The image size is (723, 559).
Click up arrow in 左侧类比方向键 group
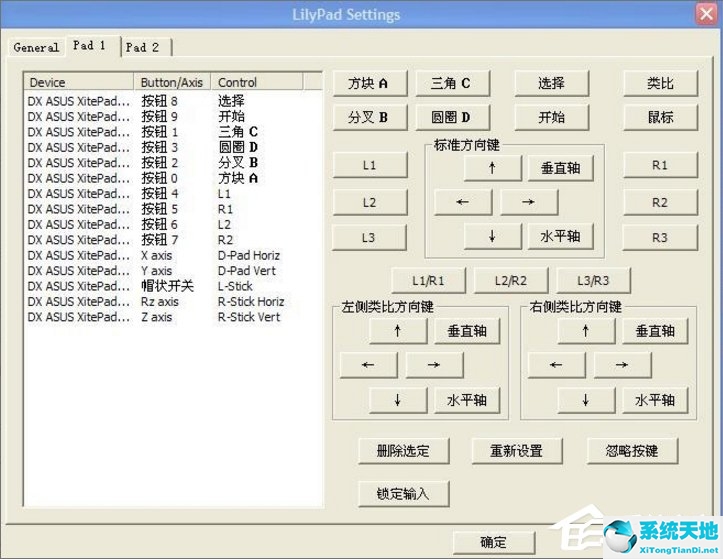pyautogui.click(x=398, y=331)
